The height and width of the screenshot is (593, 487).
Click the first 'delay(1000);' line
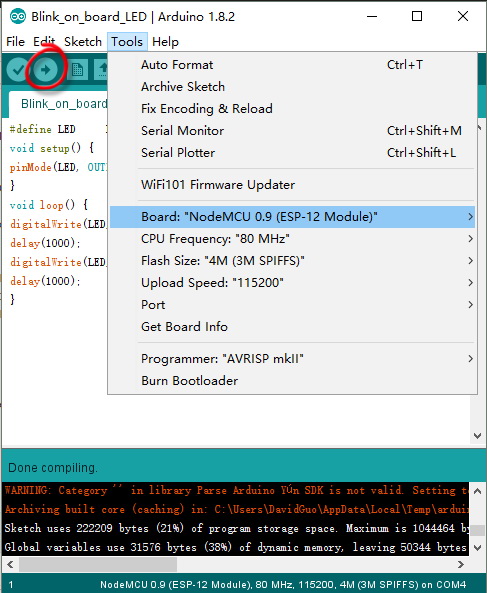pos(45,243)
